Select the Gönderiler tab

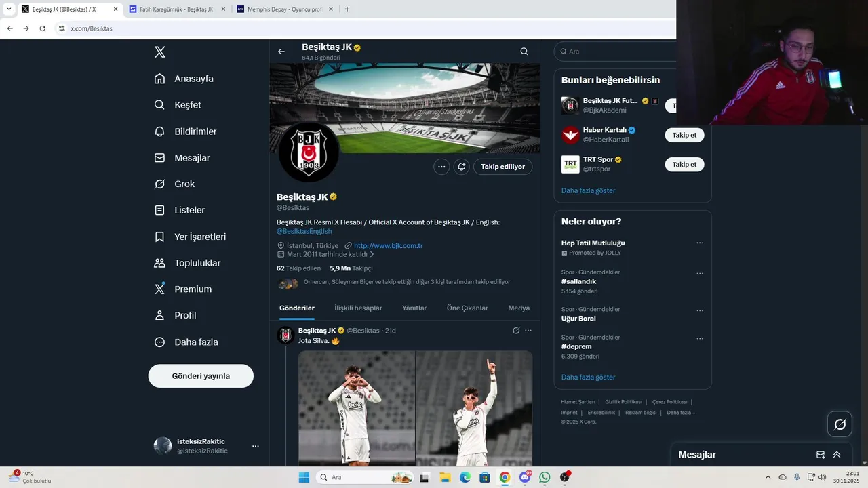click(297, 308)
